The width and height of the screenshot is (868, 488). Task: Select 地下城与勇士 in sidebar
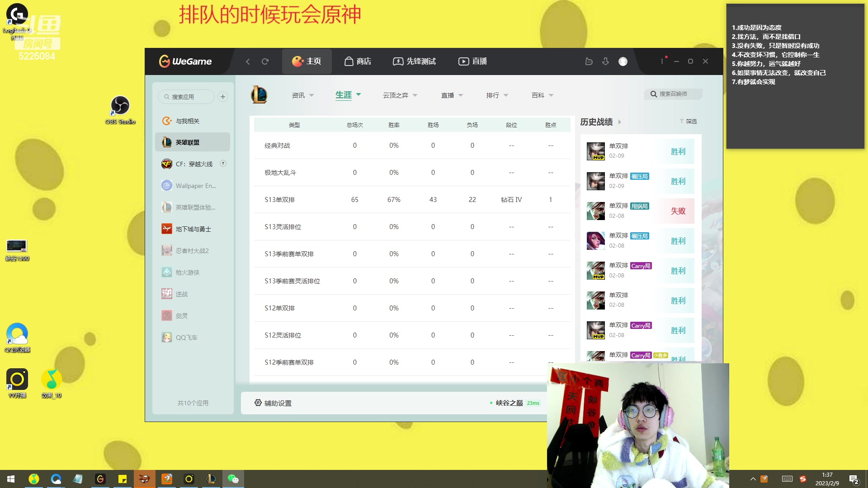coord(193,229)
